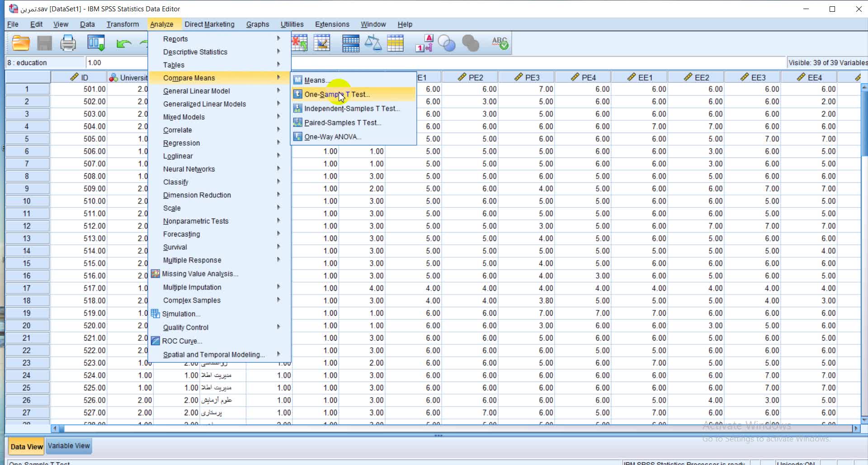Screen dimensions: 868x465
Task: Click the Use Variable Sets circles icon
Action: (447, 43)
